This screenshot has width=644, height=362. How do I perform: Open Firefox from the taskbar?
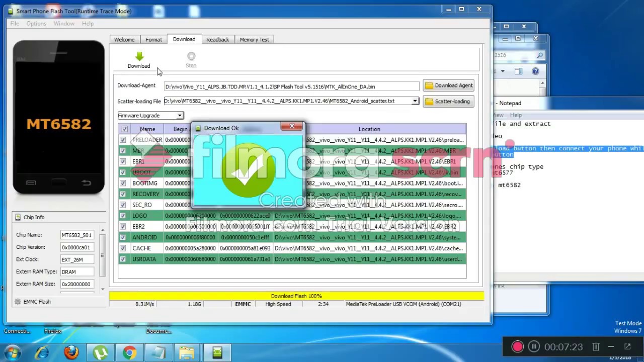coord(71,353)
